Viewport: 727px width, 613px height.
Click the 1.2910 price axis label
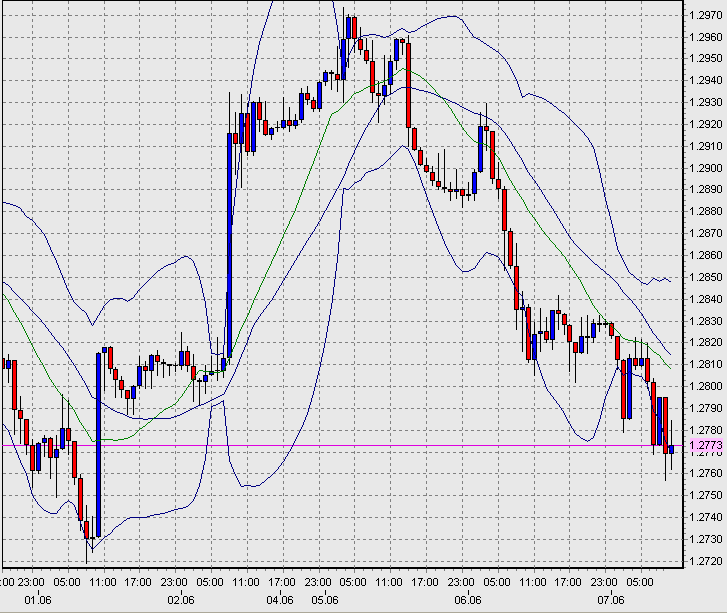click(x=706, y=147)
